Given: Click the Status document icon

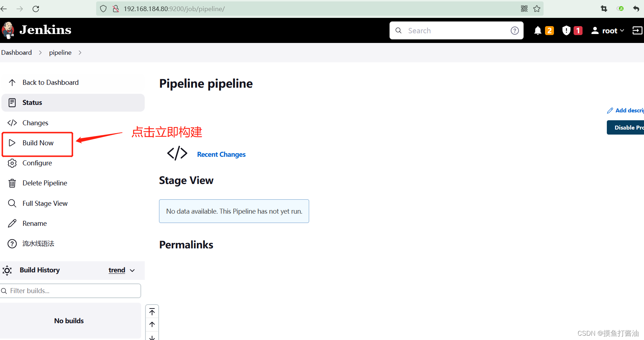Looking at the screenshot, I should (x=12, y=103).
